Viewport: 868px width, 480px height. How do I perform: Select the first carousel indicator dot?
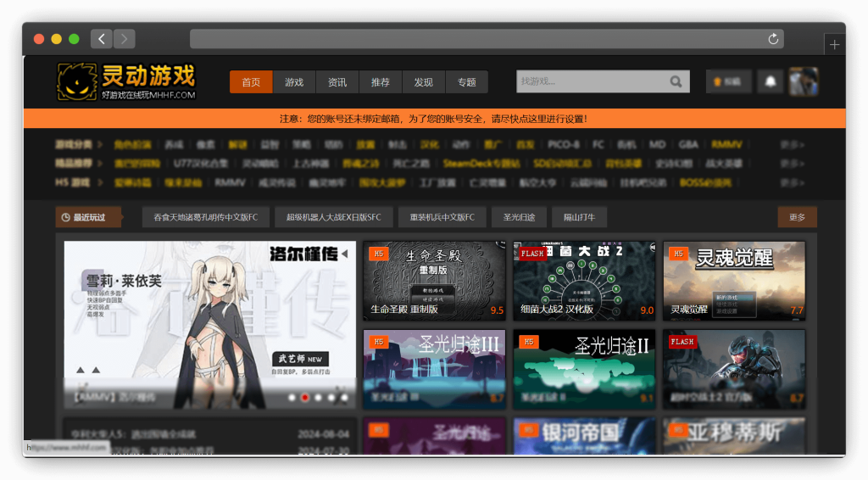click(x=292, y=398)
